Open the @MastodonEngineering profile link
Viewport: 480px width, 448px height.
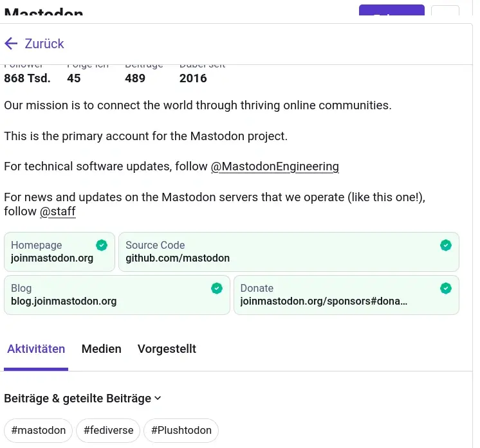(x=275, y=166)
